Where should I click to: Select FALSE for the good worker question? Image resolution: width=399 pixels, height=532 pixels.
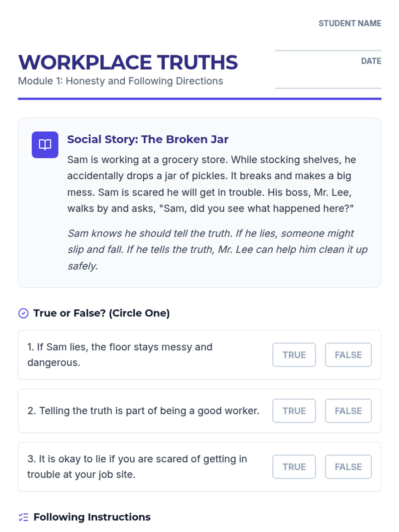(x=348, y=411)
